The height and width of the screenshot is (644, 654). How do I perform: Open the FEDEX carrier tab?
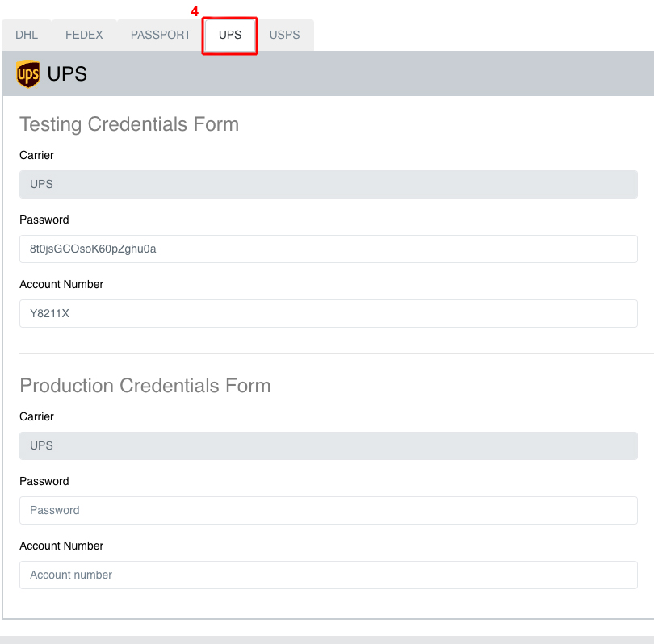pyautogui.click(x=84, y=35)
